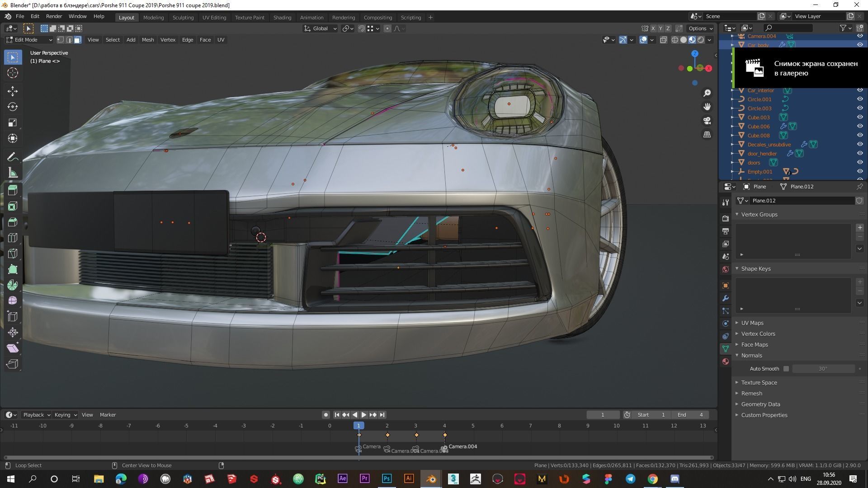
Task: Select the Rotate tool
Action: (x=13, y=107)
